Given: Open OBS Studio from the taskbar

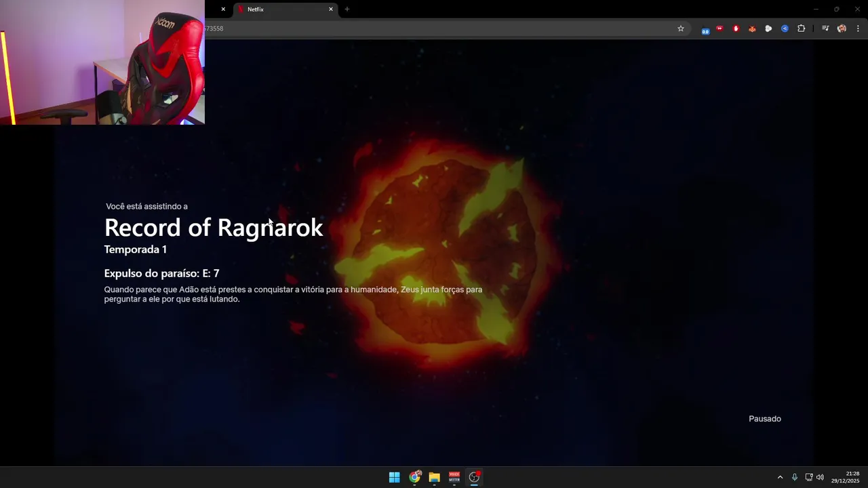Looking at the screenshot, I should click(475, 477).
